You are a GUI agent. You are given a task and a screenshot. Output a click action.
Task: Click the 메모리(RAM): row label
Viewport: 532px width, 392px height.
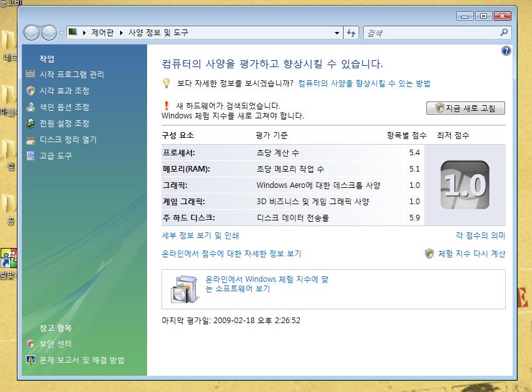pos(187,169)
